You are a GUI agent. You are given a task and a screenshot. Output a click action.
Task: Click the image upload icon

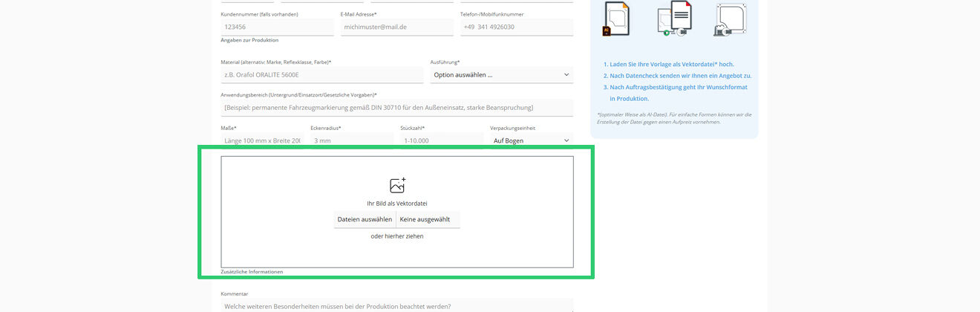397,185
